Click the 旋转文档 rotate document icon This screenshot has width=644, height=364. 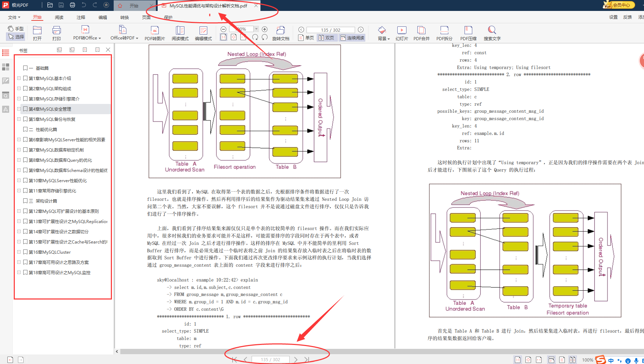coord(280,33)
